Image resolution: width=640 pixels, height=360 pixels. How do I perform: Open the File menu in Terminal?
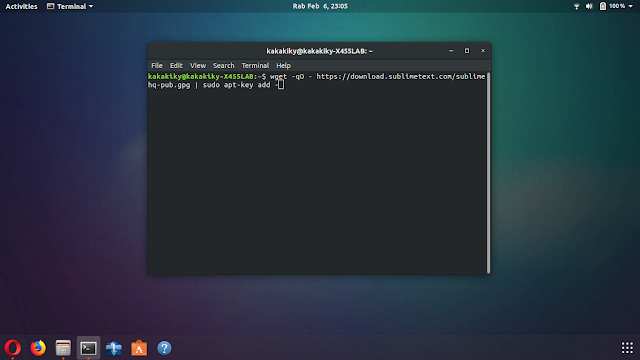tap(157, 65)
